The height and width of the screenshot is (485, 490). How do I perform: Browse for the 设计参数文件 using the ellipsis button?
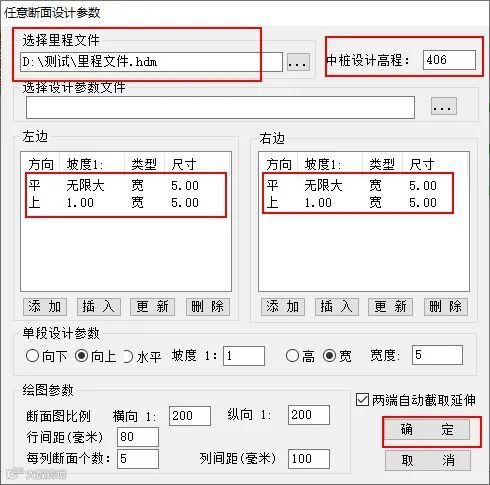coord(443,106)
